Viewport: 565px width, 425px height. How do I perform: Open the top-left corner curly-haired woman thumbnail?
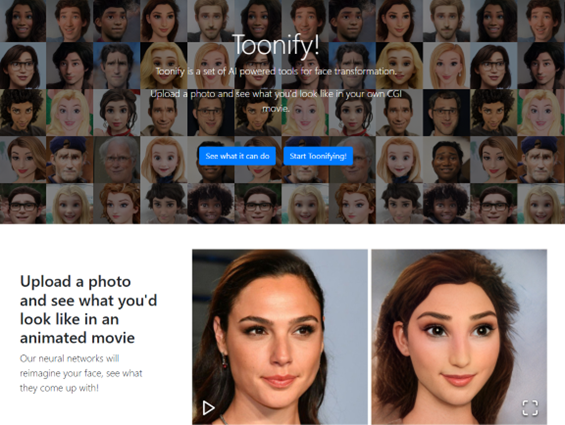(x=23, y=21)
